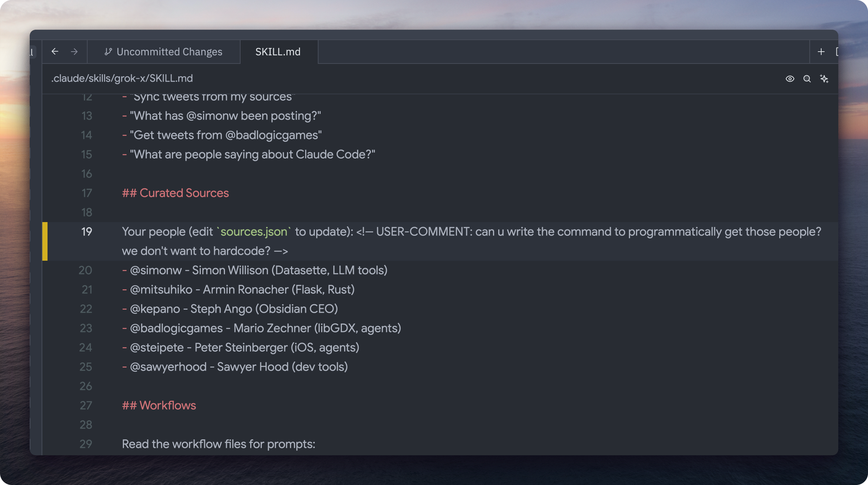
Task: Place cursor on the Curated Sources heading
Action: 175,193
